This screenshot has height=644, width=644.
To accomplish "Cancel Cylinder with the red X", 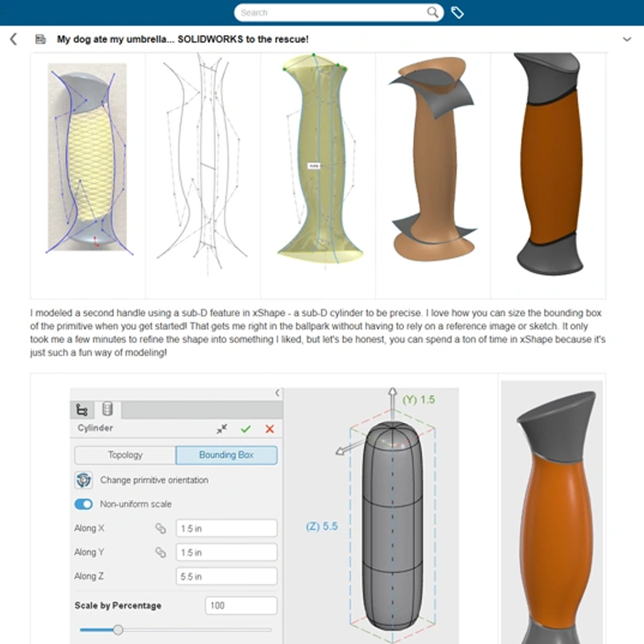I will coord(270,429).
